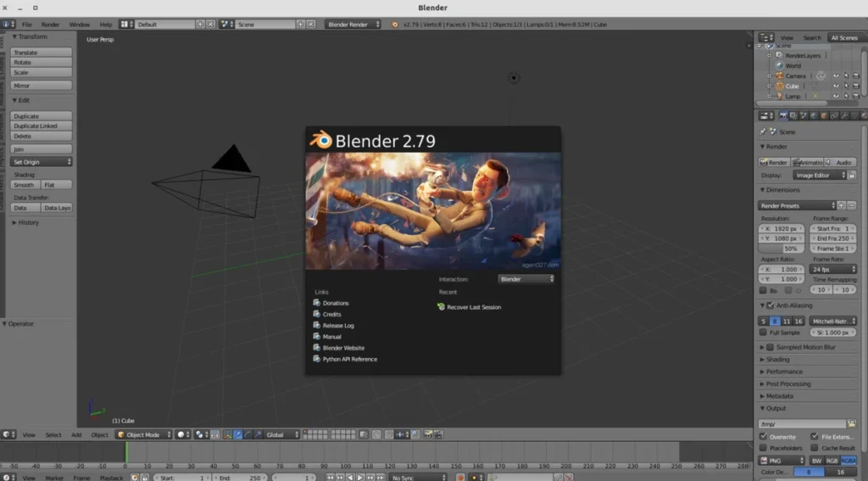Click the Render image button
The width and height of the screenshot is (868, 481).
click(x=773, y=162)
